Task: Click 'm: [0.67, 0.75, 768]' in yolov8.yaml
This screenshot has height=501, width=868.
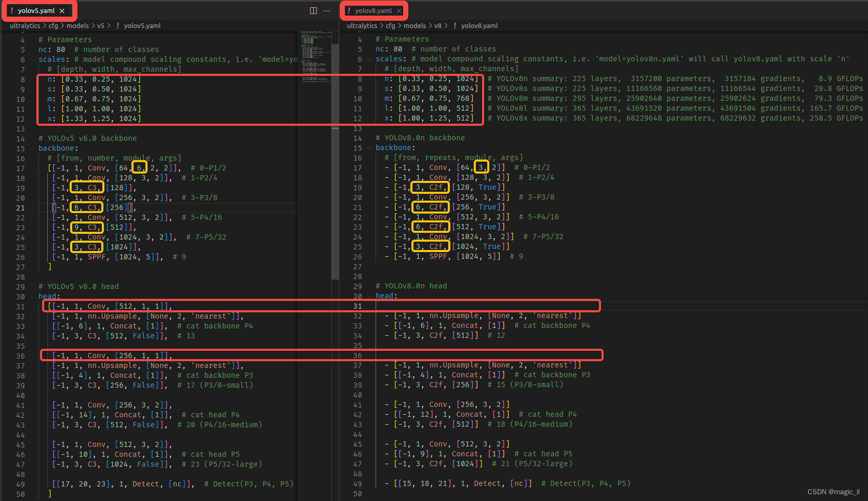Action: (x=429, y=98)
